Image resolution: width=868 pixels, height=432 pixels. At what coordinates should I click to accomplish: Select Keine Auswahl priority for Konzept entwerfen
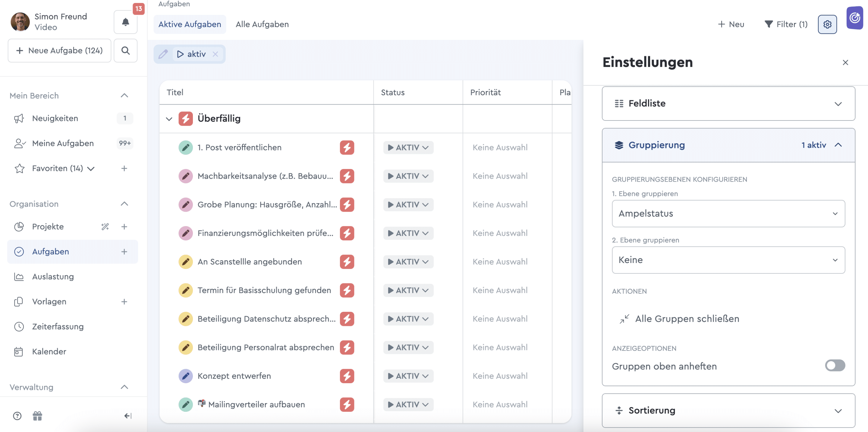tap(500, 376)
